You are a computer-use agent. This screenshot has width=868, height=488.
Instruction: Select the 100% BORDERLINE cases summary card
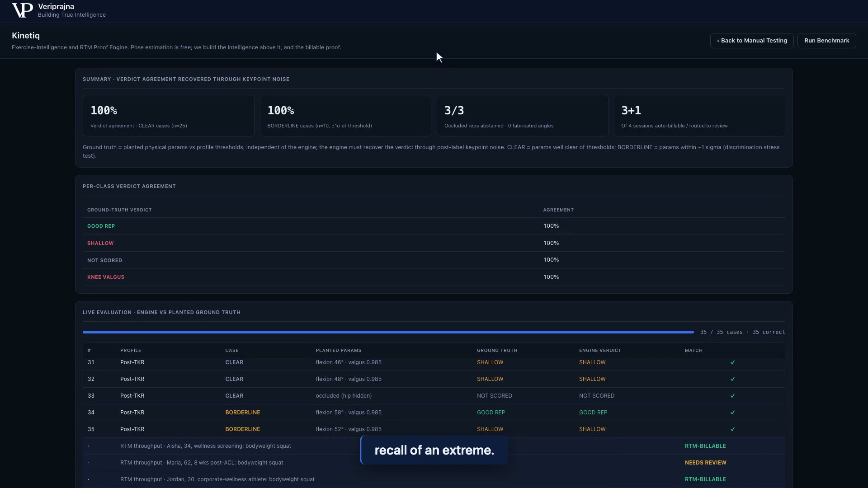[x=345, y=116]
